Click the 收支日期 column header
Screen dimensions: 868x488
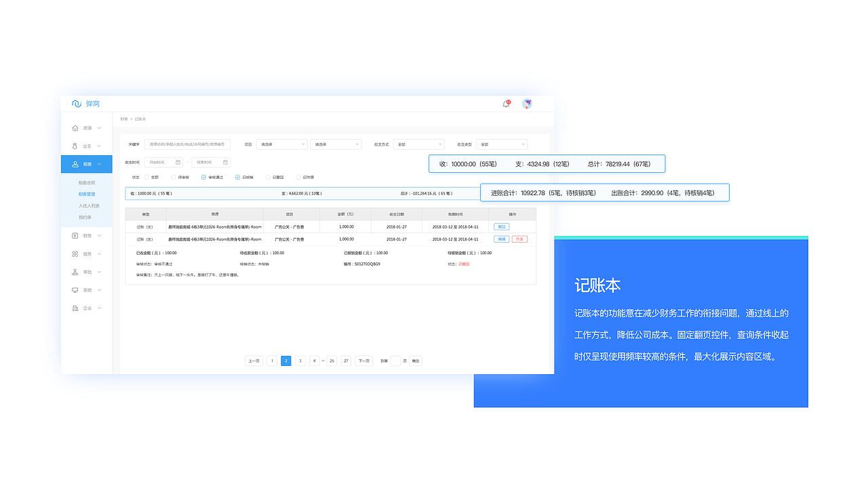(x=397, y=214)
